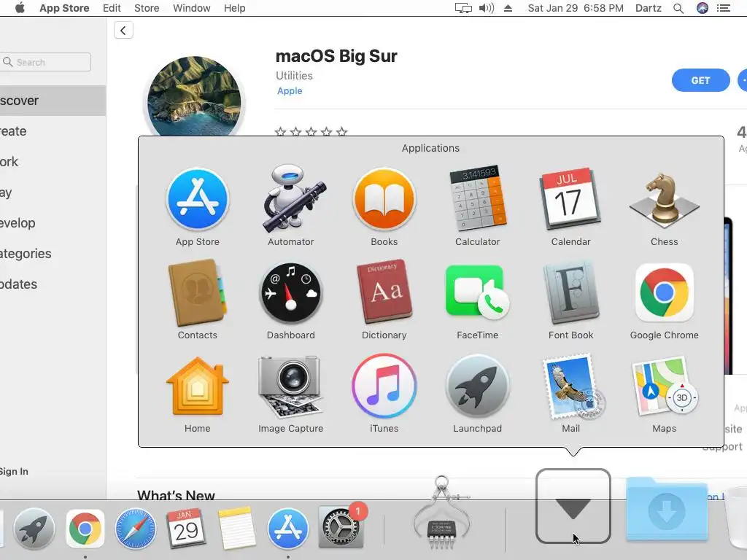Launch the Dictionary app
The width and height of the screenshot is (747, 560).
(384, 292)
